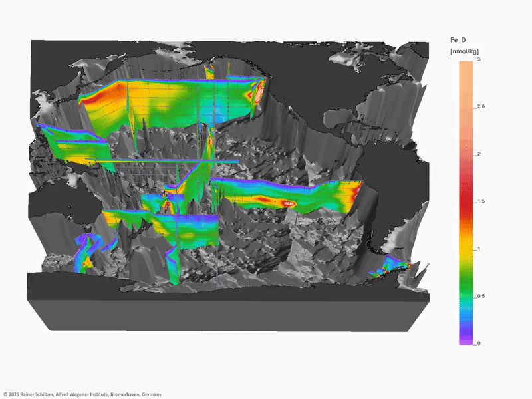Click the [nmol/kg] unit label
The width and height of the screenshot is (532, 399).
click(x=465, y=51)
